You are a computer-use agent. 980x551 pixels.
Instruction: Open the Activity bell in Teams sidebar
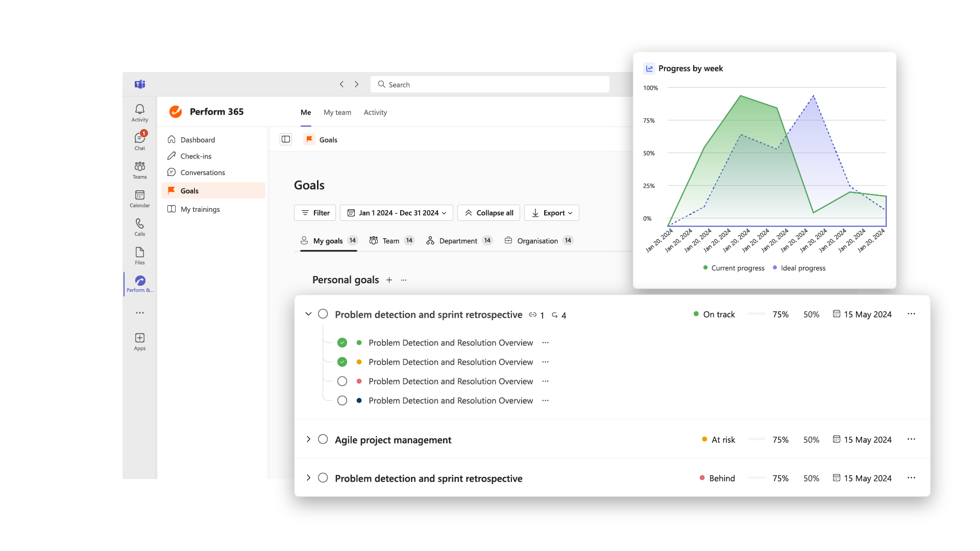[x=139, y=113]
